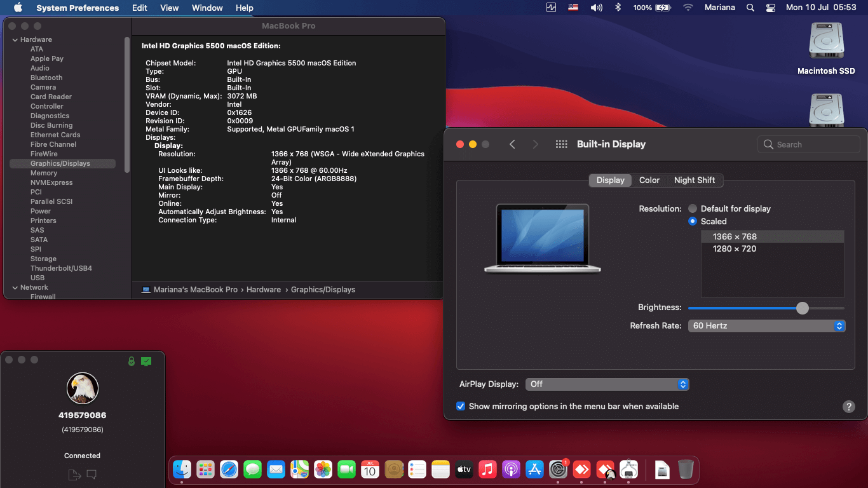Open Contacts from the Dock
The image size is (868, 488).
click(x=394, y=470)
